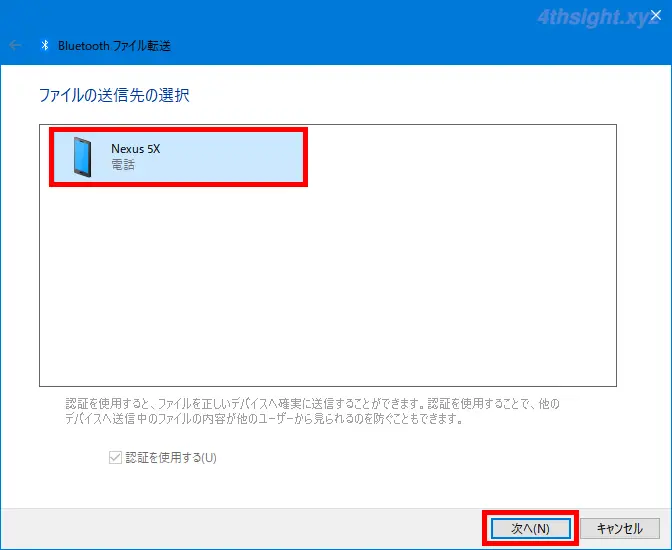Toggle the 認証を使用する checkbox
The image size is (672, 550).
[115, 457]
